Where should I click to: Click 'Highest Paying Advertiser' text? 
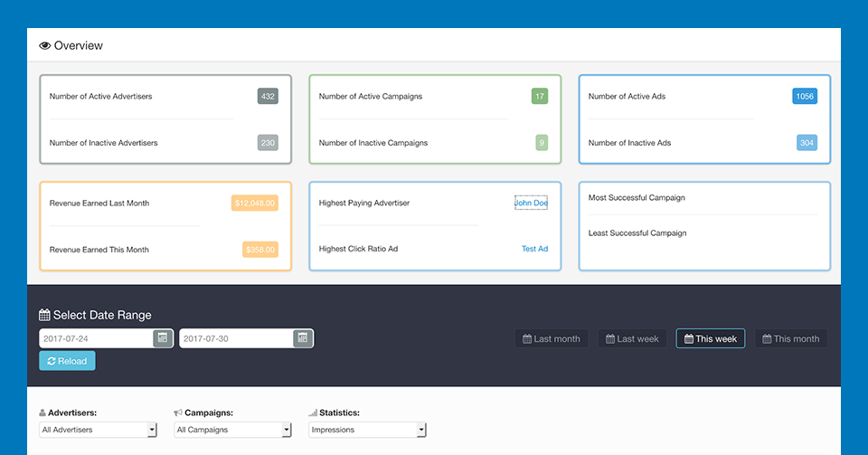pos(364,204)
